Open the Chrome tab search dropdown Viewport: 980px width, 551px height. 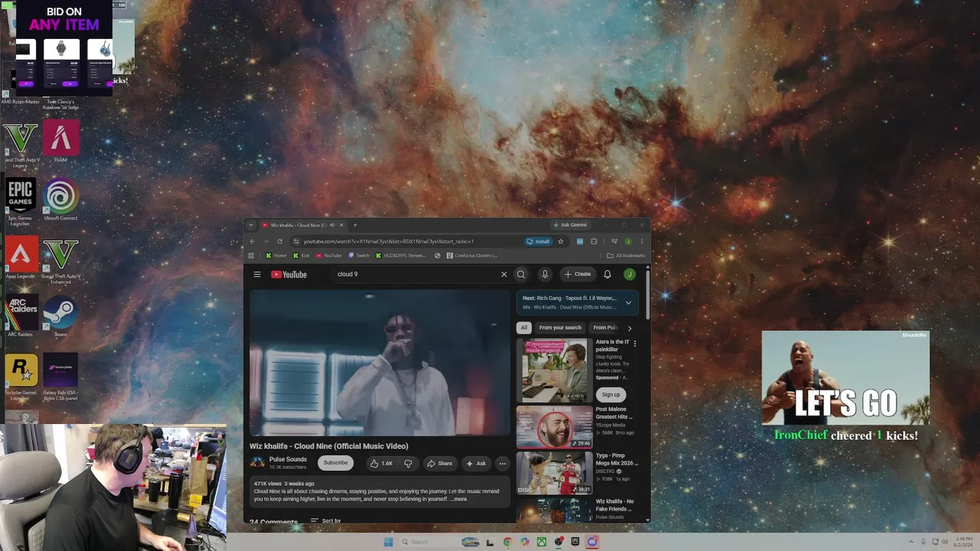[250, 225]
